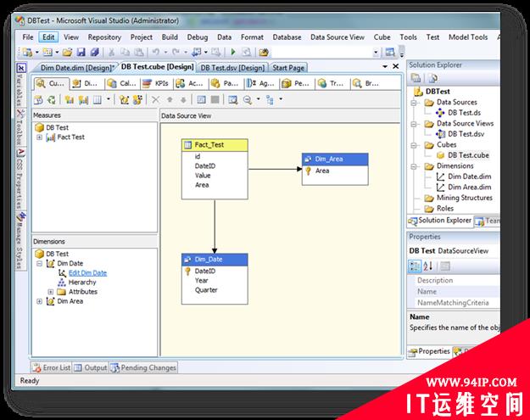Click the Zoom magnifier icon in cube toolbar
Image resolution: width=530 pixels, height=420 pixels.
248,100
